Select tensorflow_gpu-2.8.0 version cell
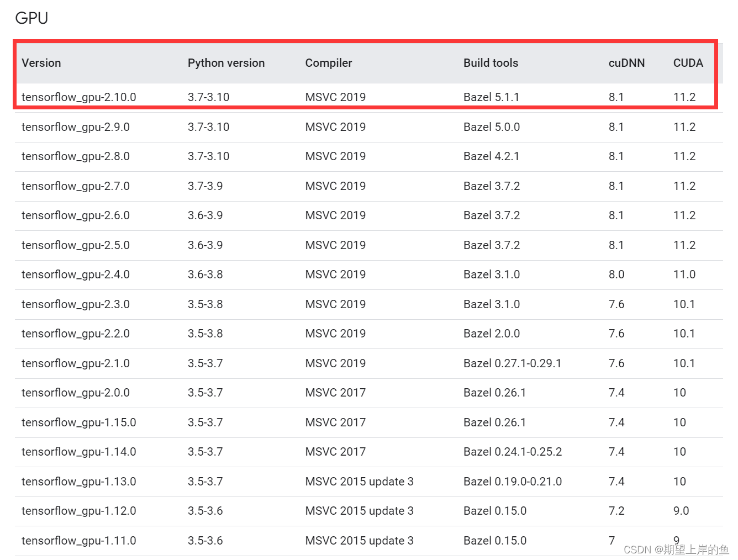The image size is (738, 560). [76, 156]
